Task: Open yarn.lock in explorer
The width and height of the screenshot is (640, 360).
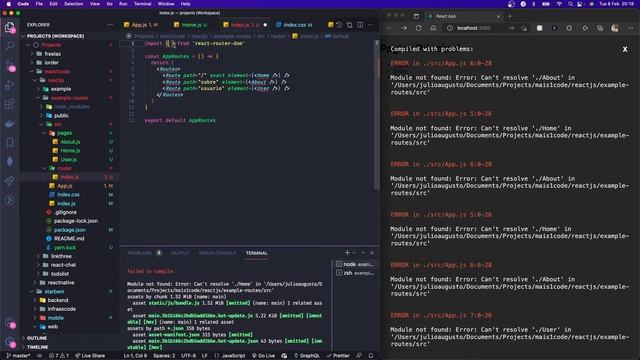Action: (64, 247)
